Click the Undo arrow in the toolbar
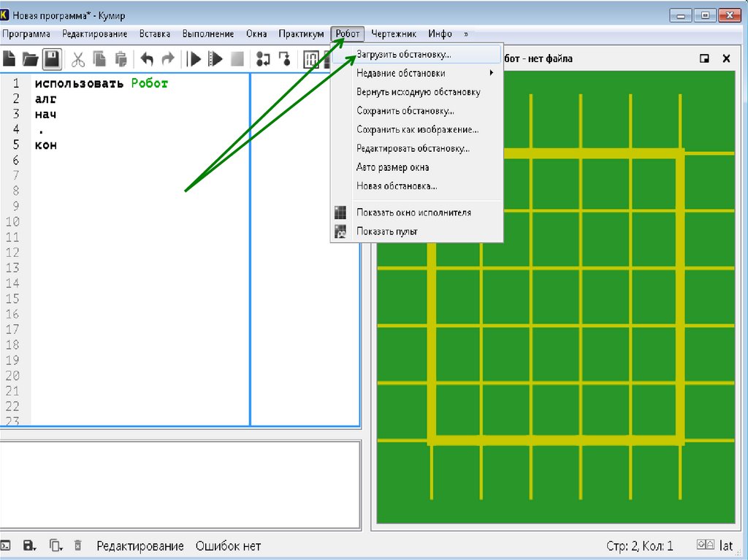Viewport: 748px width, 560px height. point(147,59)
